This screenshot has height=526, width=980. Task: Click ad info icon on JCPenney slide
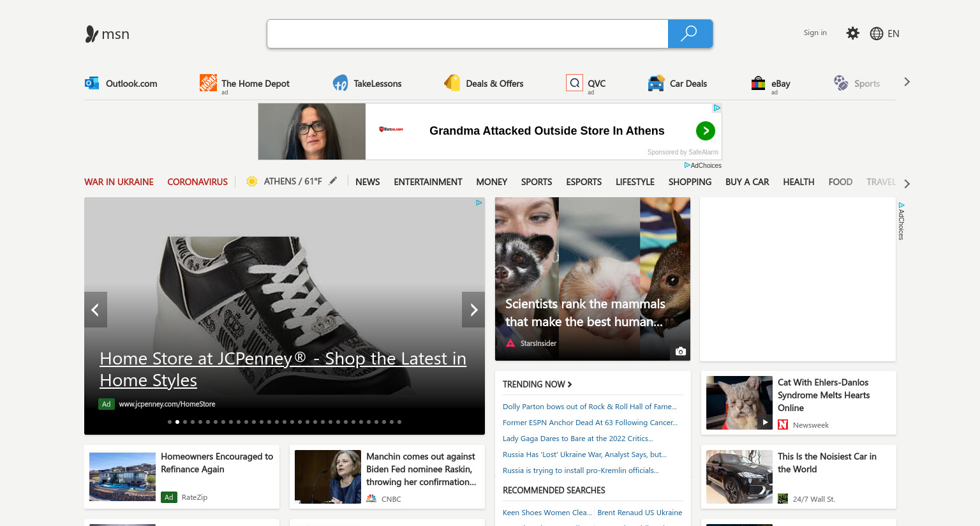(479, 202)
